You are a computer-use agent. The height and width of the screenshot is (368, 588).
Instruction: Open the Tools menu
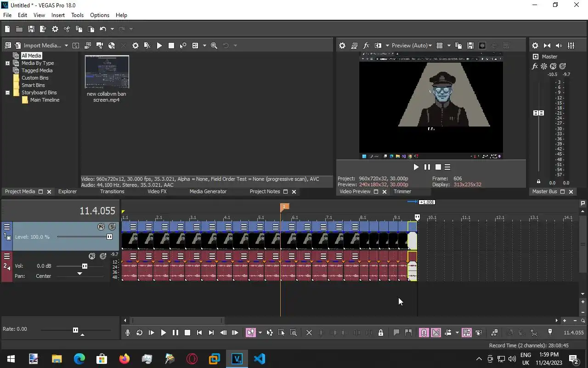click(77, 15)
